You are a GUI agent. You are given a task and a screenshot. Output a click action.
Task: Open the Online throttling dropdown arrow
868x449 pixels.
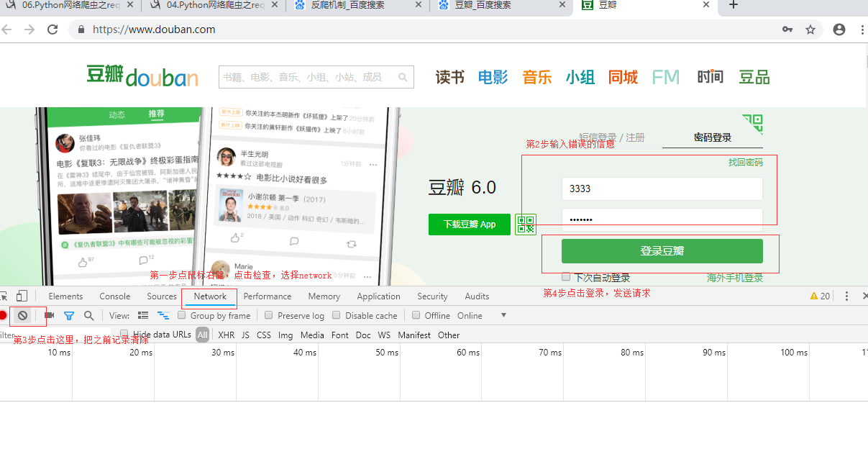coord(504,315)
